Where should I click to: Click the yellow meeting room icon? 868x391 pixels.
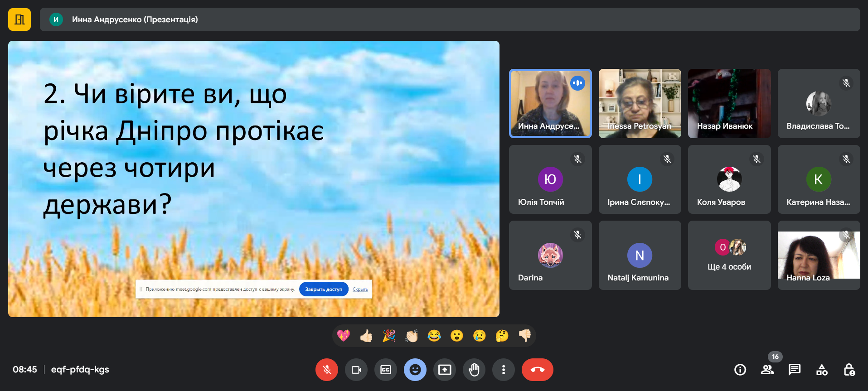[19, 19]
